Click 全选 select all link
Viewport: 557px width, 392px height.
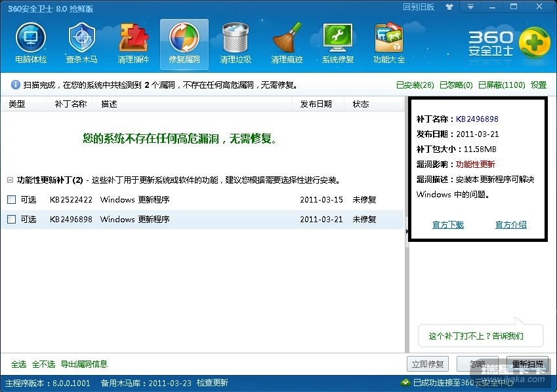tap(18, 364)
